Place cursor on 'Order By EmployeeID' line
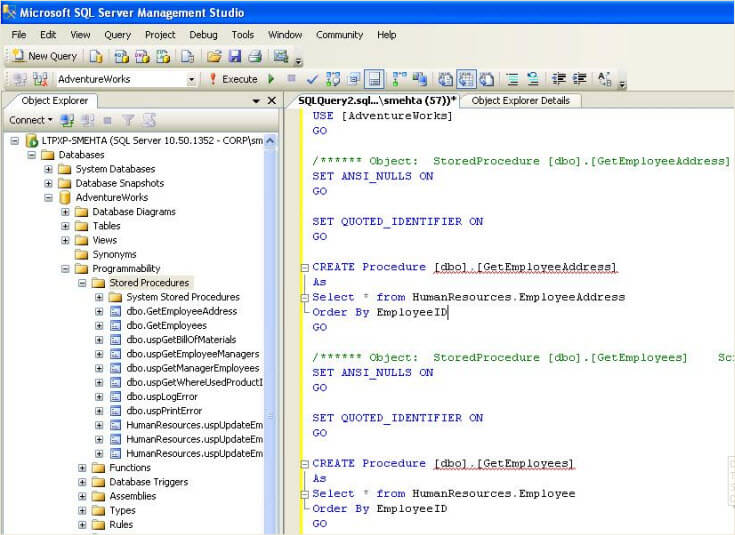The image size is (735, 535). pyautogui.click(x=380, y=312)
